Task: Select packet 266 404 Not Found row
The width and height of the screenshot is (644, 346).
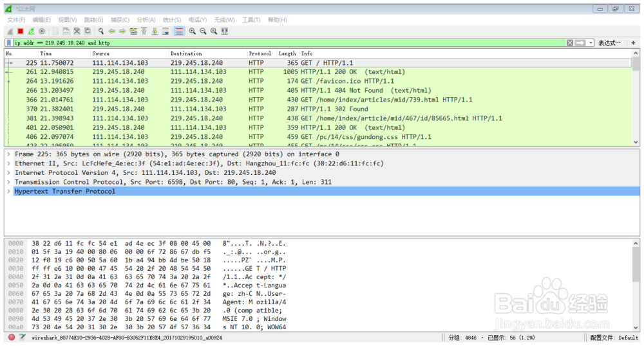Action: coord(318,91)
